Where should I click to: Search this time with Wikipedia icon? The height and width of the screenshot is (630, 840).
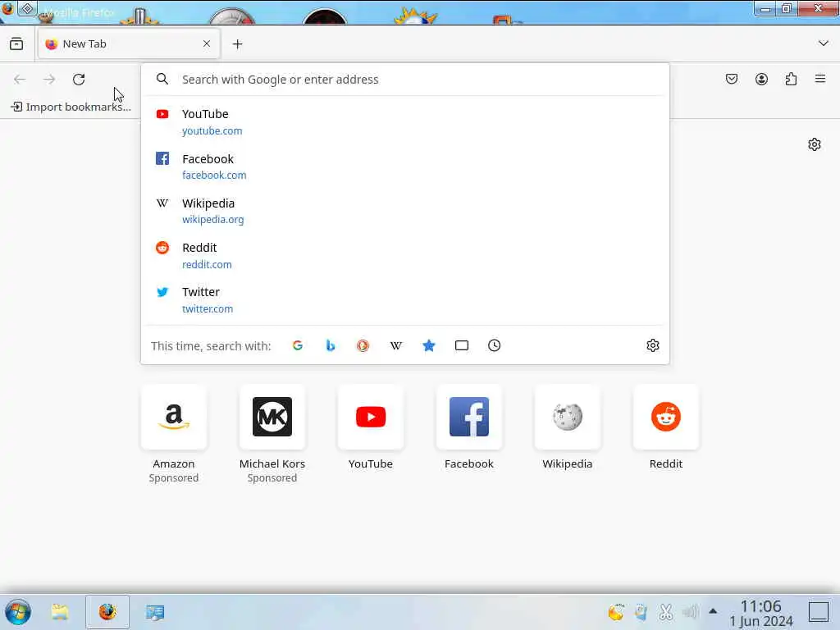tap(396, 345)
